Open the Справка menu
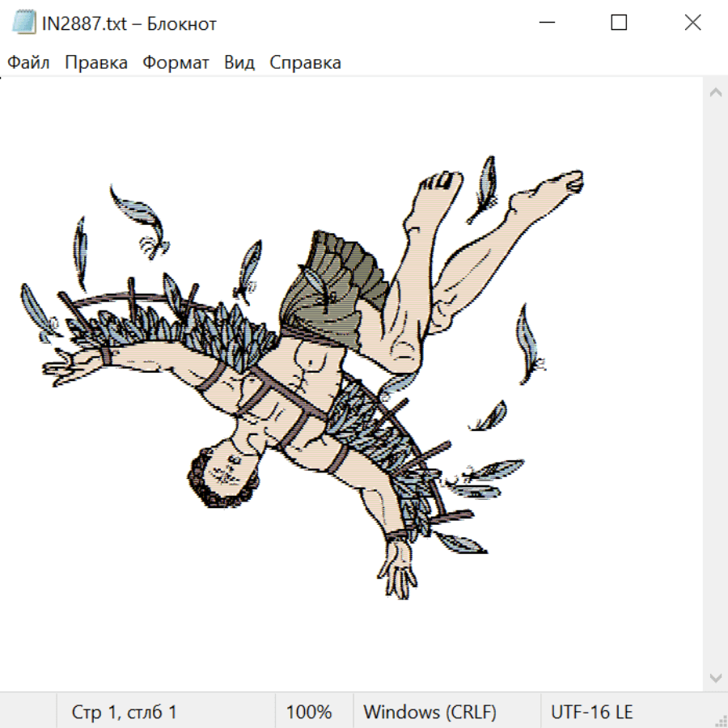Screen dimensions: 728x728 (x=305, y=63)
